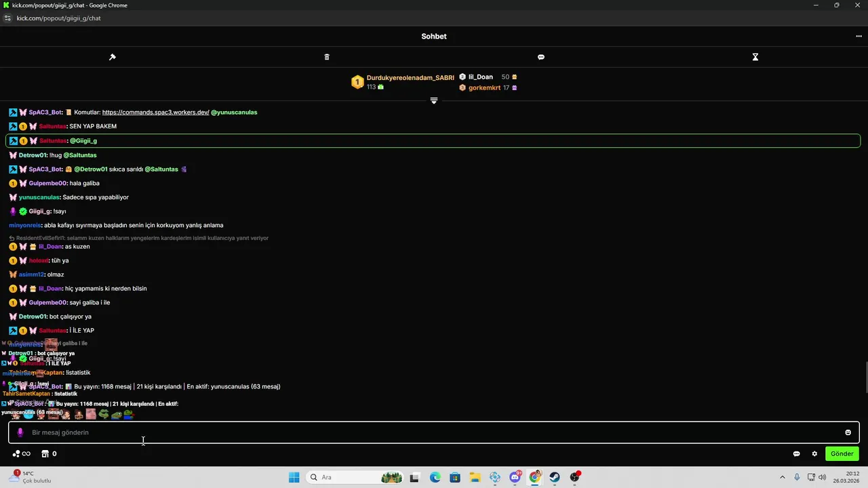Viewport: 868px width, 488px height.
Task: Click the butterfly badge beside holoxel
Action: click(x=23, y=261)
